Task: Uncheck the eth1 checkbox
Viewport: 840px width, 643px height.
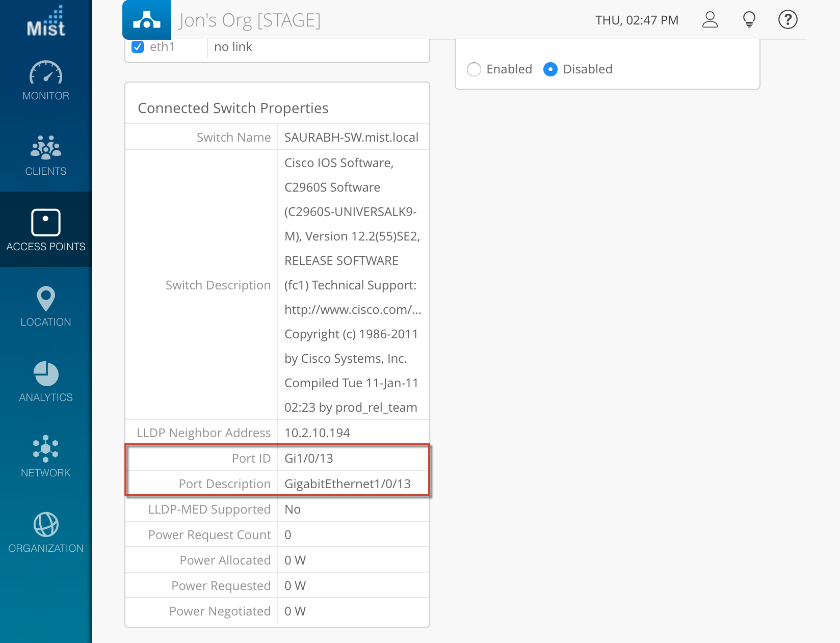Action: 138,47
